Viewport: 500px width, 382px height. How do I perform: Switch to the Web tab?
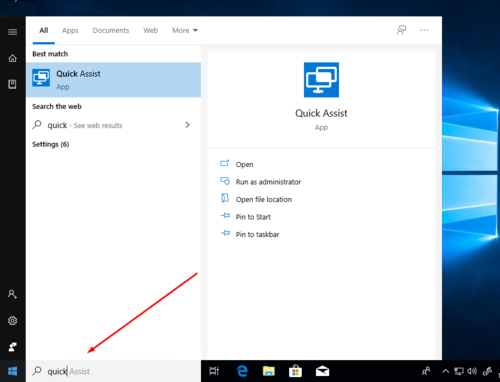coord(151,30)
